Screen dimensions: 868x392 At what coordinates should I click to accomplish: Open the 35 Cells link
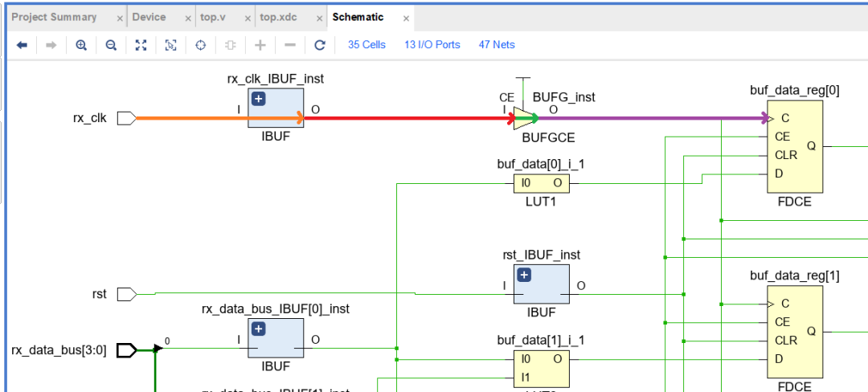click(x=366, y=45)
